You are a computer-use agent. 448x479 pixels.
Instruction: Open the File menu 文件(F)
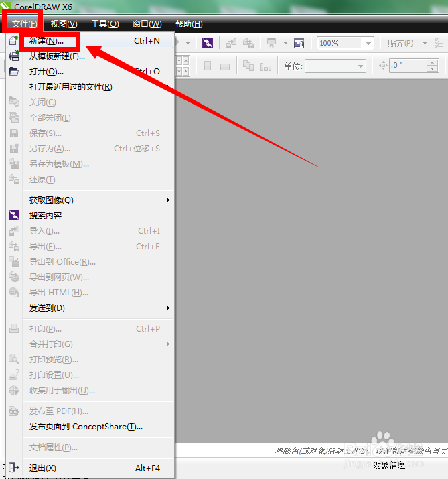24,24
